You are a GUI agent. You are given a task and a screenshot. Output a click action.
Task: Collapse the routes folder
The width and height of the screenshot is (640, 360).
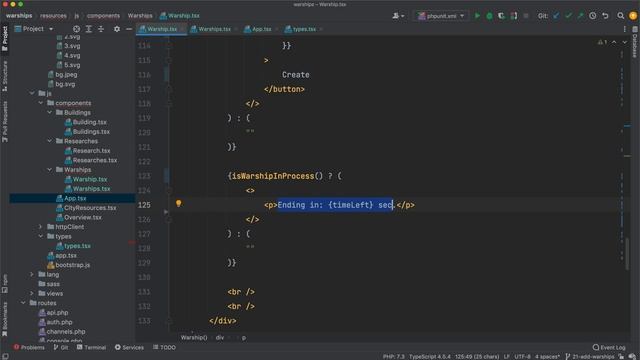(23, 303)
